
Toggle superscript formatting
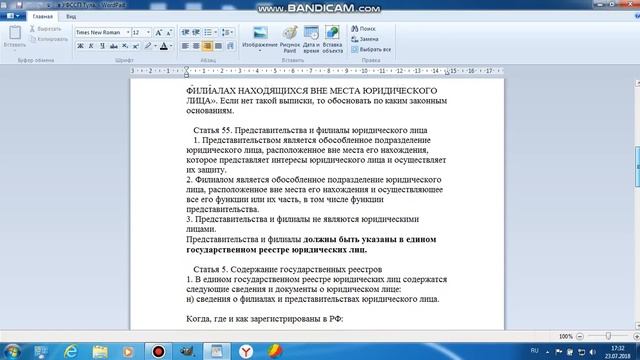136,46
